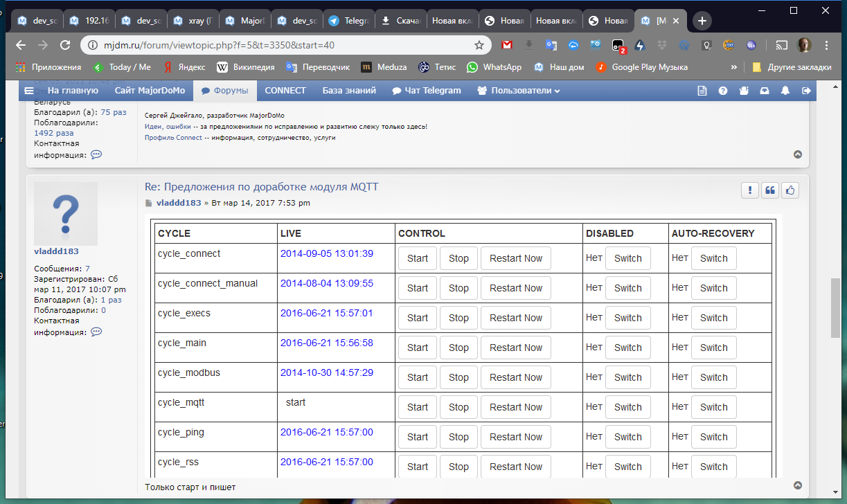
Task: Click Restart Now for cycle_mqtt
Action: click(x=515, y=407)
